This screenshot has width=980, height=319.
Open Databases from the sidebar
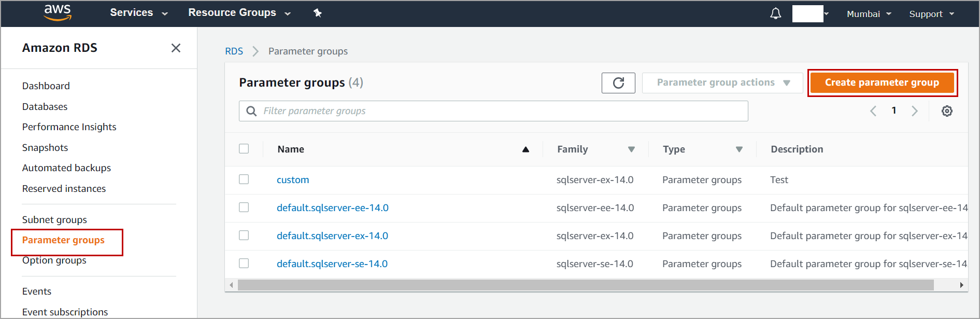45,107
